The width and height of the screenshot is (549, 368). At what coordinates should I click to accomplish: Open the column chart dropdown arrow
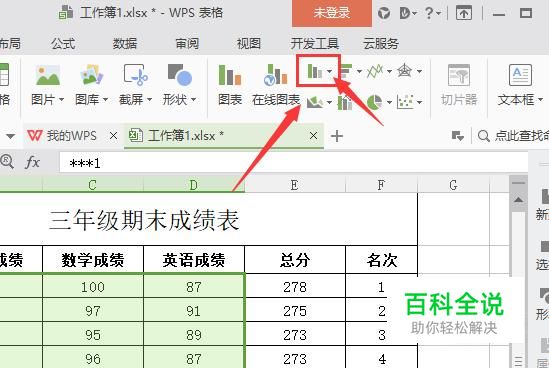click(x=329, y=71)
